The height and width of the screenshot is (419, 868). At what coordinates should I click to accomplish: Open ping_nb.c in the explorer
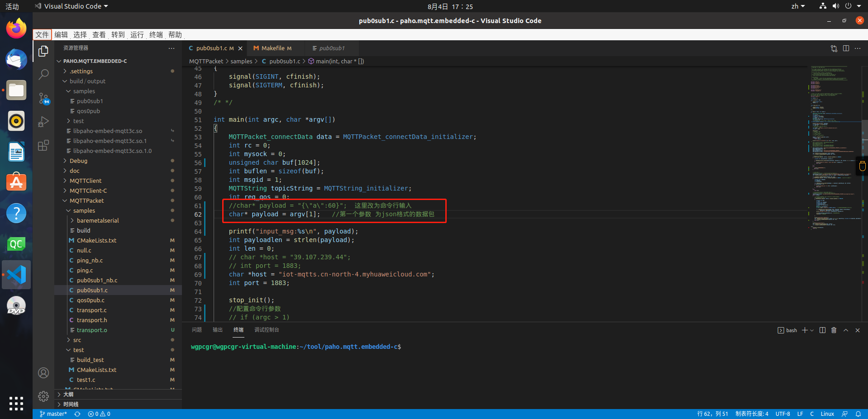pyautogui.click(x=119, y=260)
